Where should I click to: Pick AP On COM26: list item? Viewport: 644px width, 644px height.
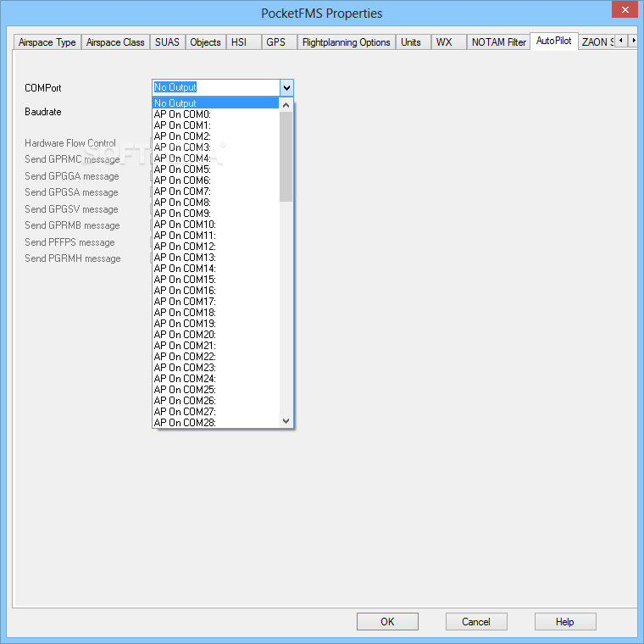click(215, 401)
